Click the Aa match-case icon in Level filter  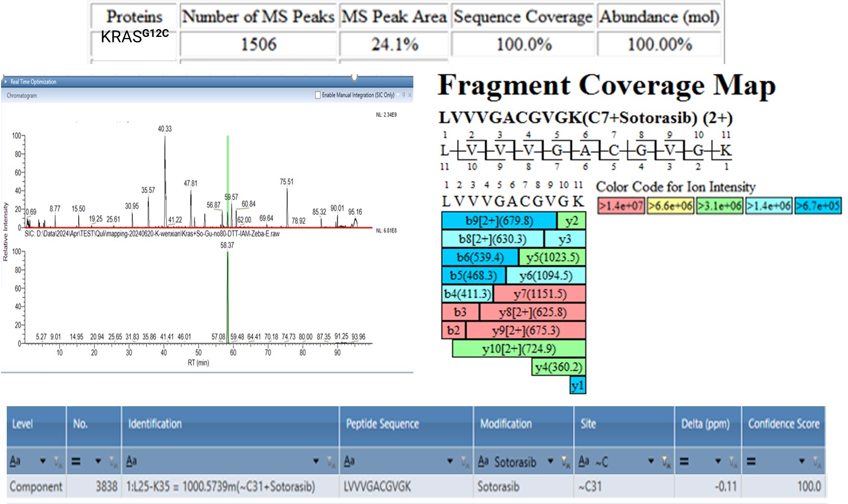click(15, 461)
